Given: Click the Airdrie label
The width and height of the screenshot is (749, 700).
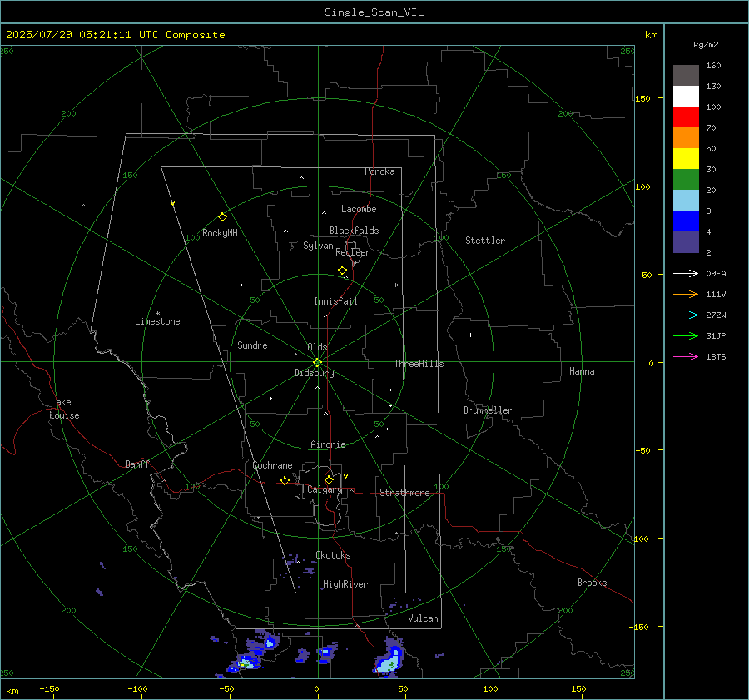Looking at the screenshot, I should coord(328,444).
